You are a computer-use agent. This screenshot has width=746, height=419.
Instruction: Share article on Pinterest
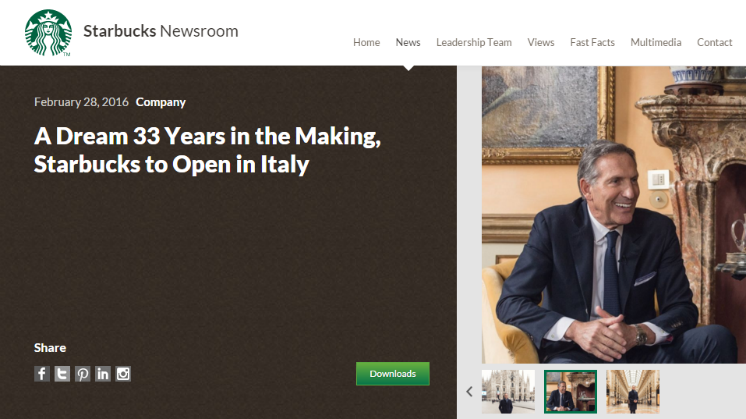pos(82,374)
